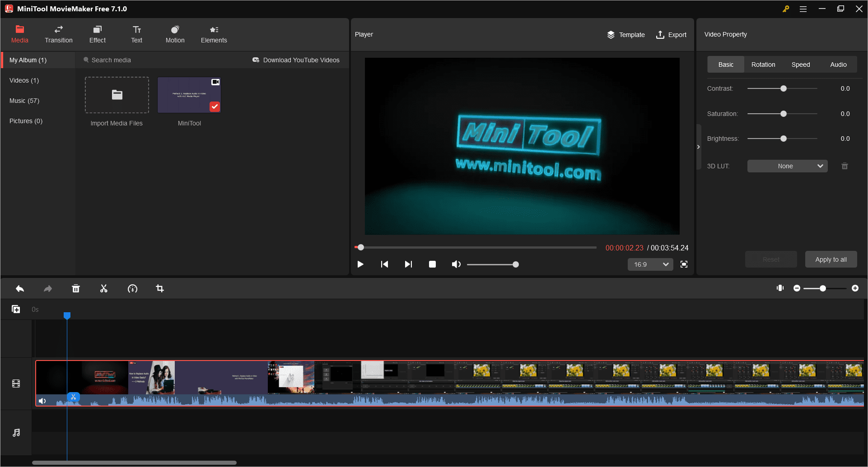The width and height of the screenshot is (868, 467).
Task: Collapse the Video Property panel arrow
Action: (x=698, y=147)
